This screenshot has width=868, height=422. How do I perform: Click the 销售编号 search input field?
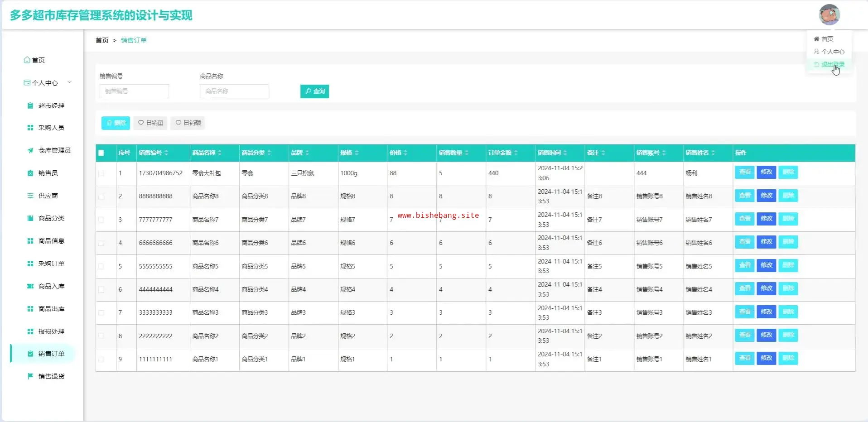point(134,91)
